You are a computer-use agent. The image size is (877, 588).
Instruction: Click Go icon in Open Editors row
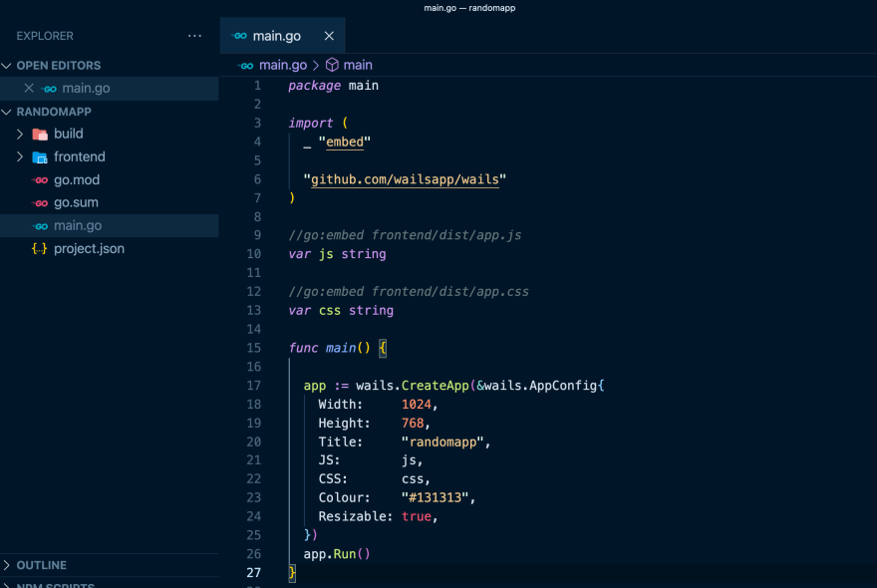49,89
